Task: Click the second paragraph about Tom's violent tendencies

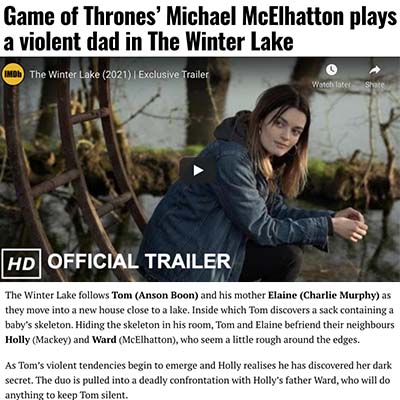Action: click(x=198, y=380)
